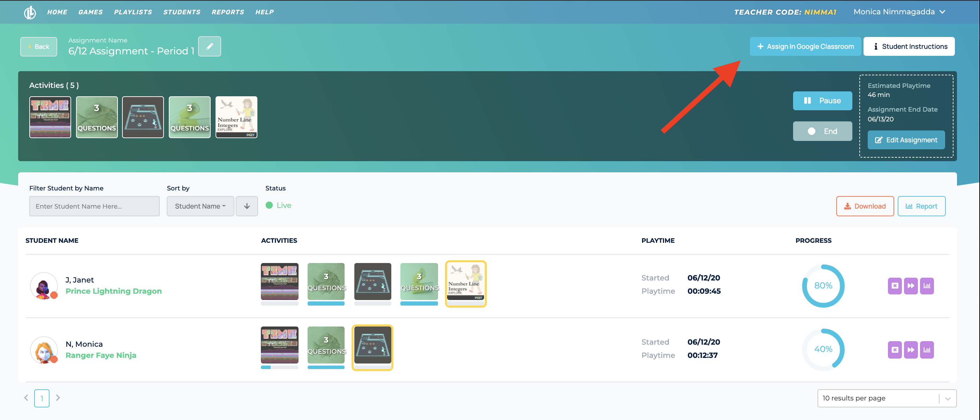
Task: Expand the Student Name sort dropdown
Action: [200, 206]
